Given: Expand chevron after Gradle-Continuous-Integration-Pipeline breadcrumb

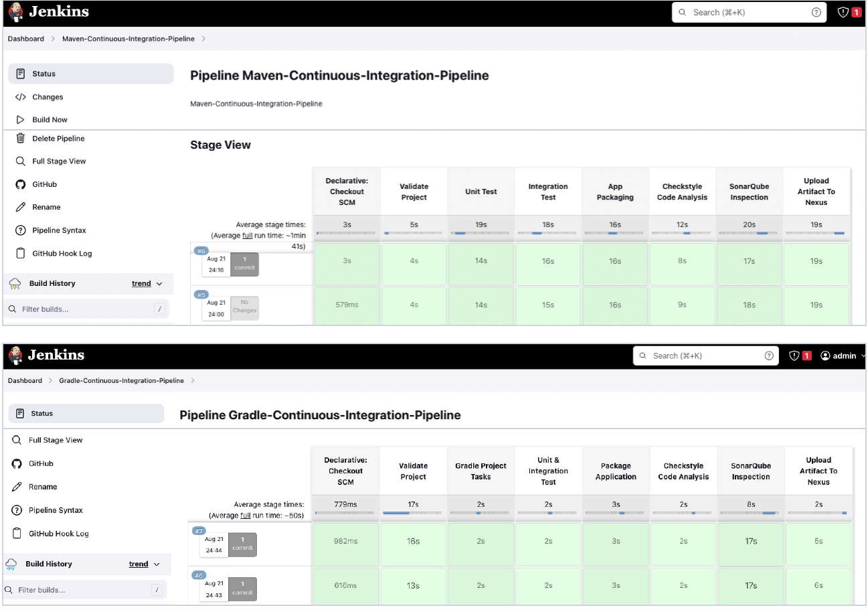Looking at the screenshot, I should [x=193, y=380].
